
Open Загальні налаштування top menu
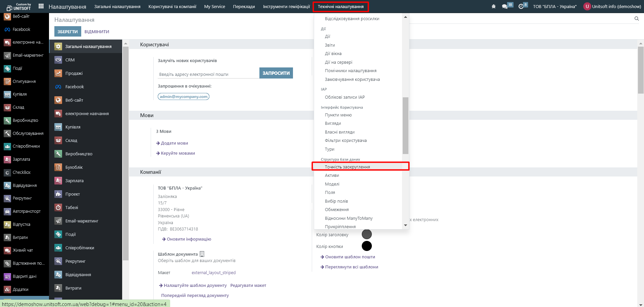pos(117,6)
